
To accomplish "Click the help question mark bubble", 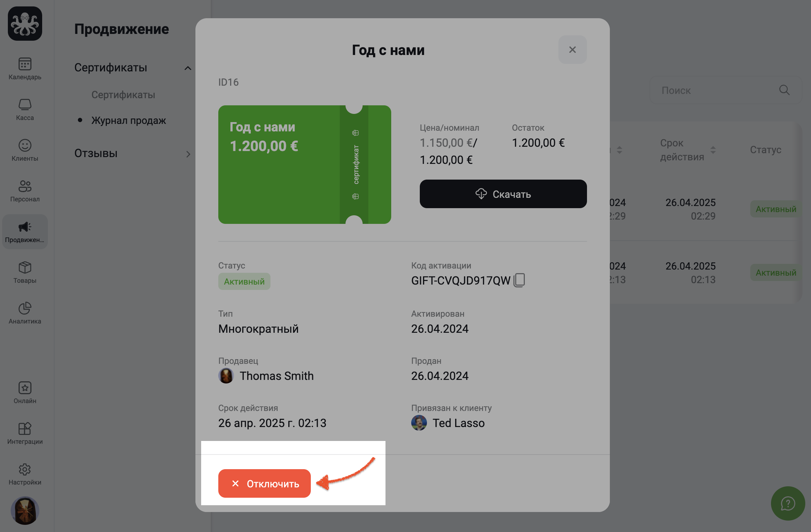I will (x=787, y=503).
